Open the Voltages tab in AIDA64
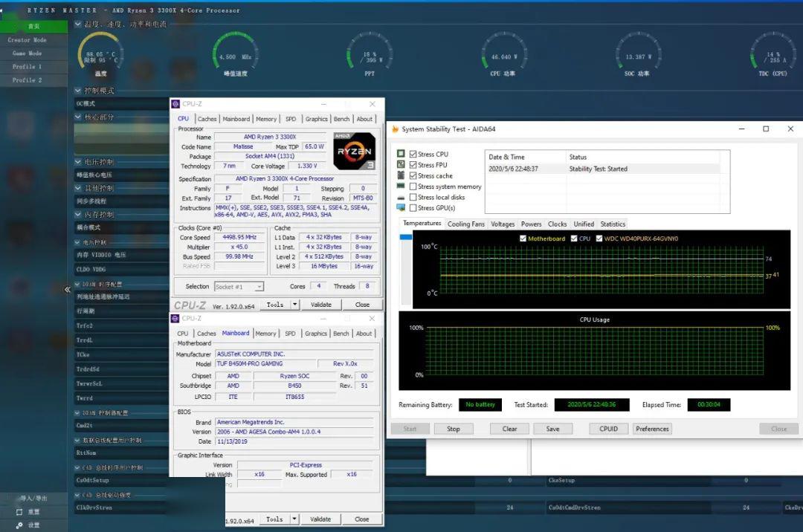The image size is (803, 532). tap(503, 224)
